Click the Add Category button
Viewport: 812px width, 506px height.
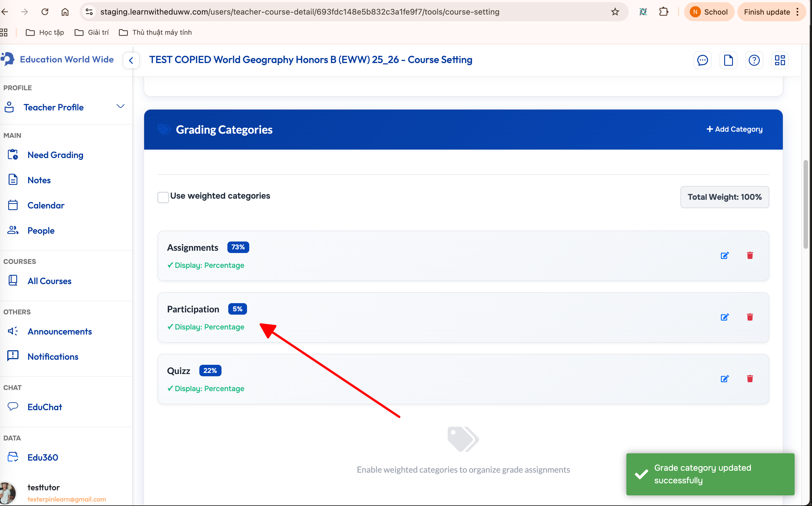click(x=734, y=129)
